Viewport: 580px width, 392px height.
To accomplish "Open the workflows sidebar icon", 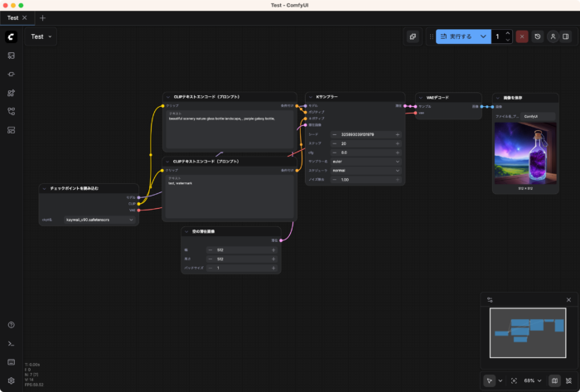I will pyautogui.click(x=12, y=111).
